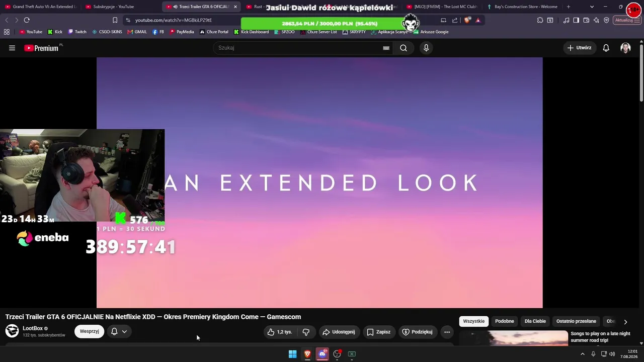Open Brave Shields lion icon

(x=467, y=20)
